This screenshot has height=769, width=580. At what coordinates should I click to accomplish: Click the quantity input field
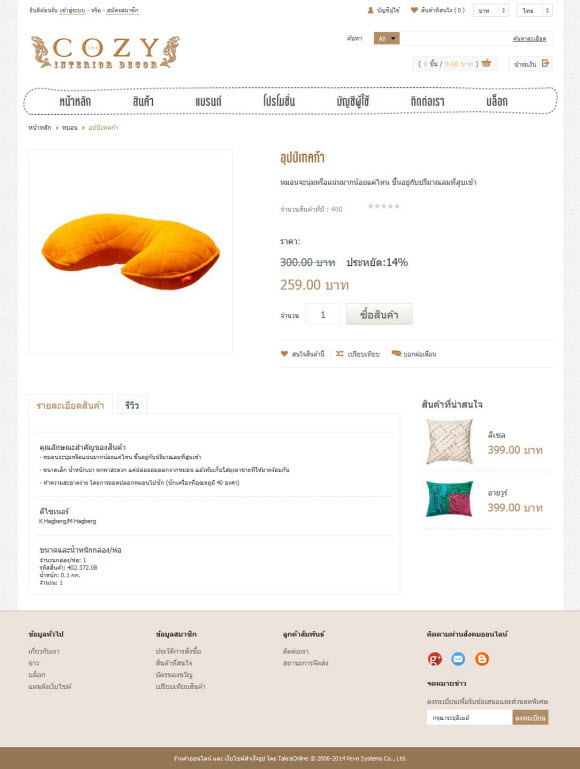pos(323,314)
